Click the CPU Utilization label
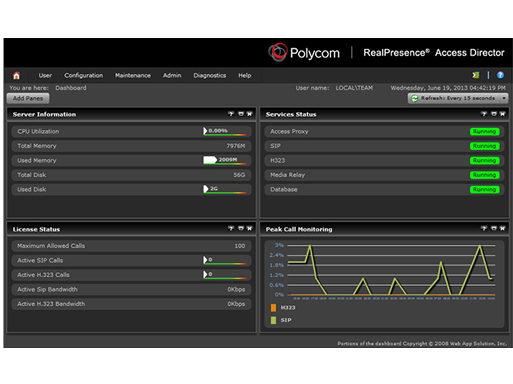This screenshot has height=384, width=513. (x=38, y=132)
